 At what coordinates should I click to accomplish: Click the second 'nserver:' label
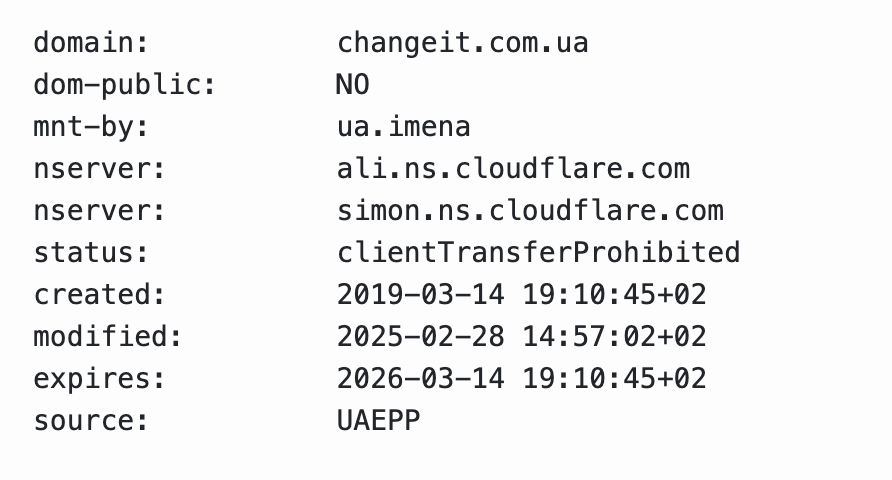(x=100, y=211)
